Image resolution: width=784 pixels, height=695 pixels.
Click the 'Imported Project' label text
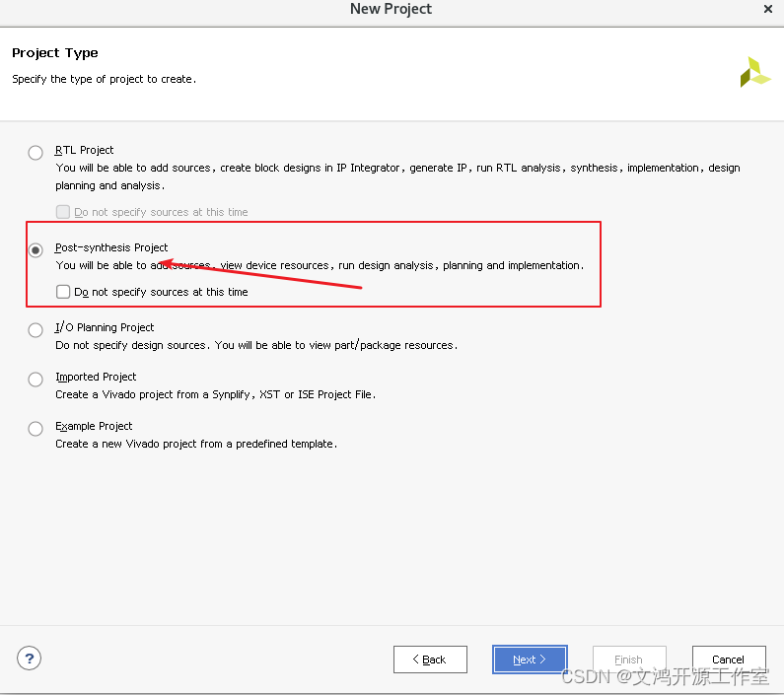pos(96,377)
